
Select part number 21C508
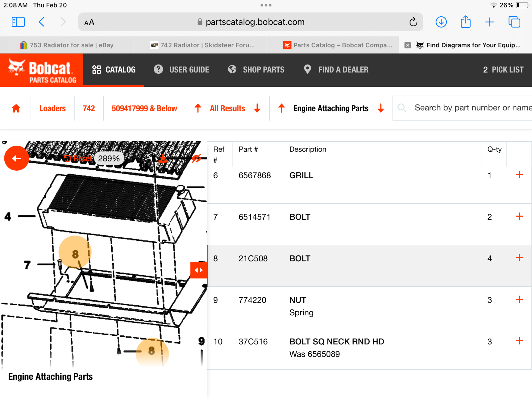pyautogui.click(x=253, y=259)
